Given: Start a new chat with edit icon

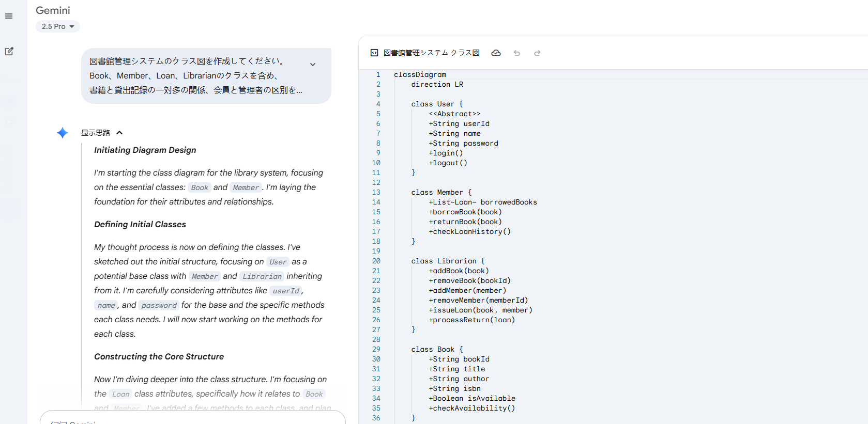Looking at the screenshot, I should coord(9,51).
